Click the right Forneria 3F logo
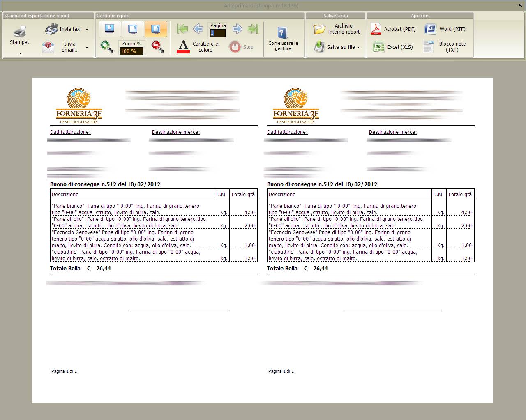This screenshot has width=526, height=420. pos(295,106)
